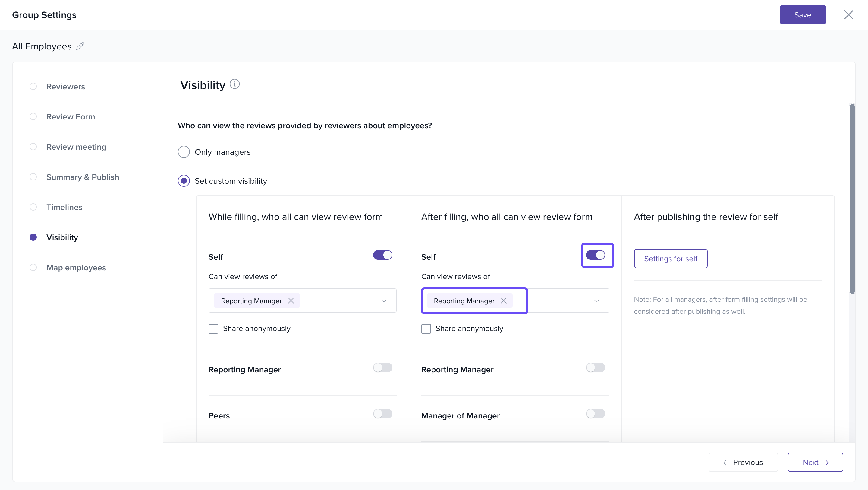Go to Summary & Publish step
868x490 pixels.
tap(83, 177)
